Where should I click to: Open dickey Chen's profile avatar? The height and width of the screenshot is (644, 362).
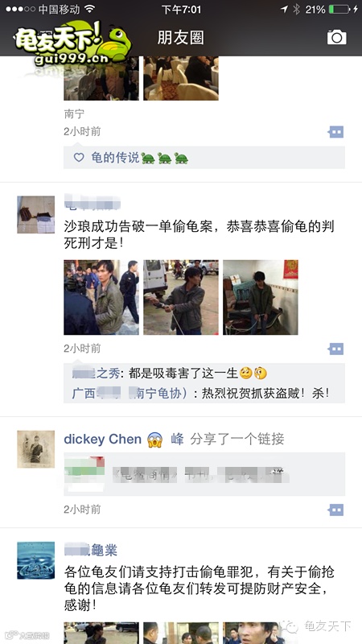35,449
